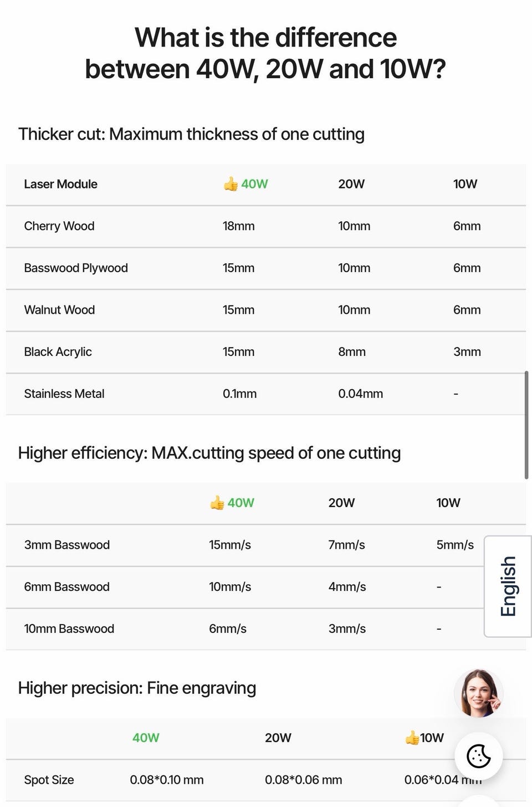The height and width of the screenshot is (807, 532).
Task: Select the Spot Size row label
Action: tap(49, 780)
